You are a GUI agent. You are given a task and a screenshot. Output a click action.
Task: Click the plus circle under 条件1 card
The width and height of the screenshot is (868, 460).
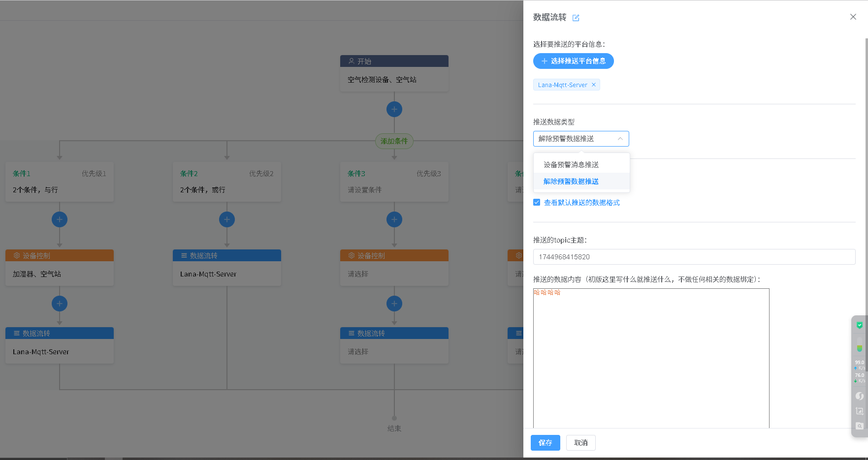tap(60, 219)
